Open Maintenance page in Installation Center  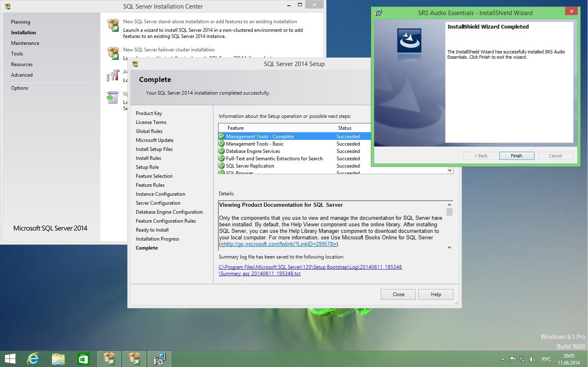tap(25, 43)
